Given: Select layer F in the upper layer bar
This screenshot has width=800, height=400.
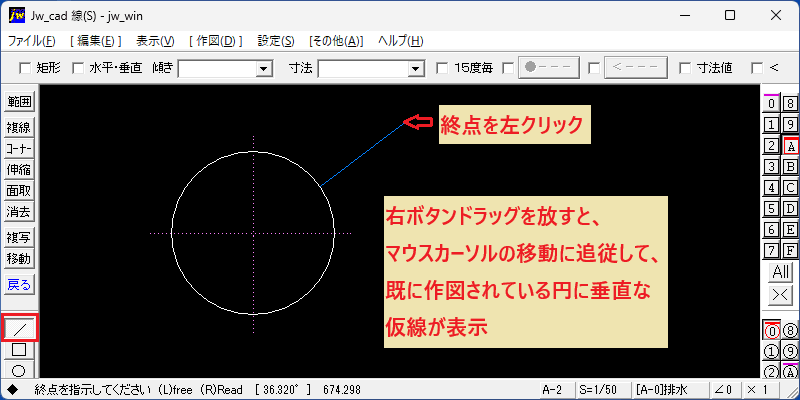Looking at the screenshot, I should click(x=790, y=251).
